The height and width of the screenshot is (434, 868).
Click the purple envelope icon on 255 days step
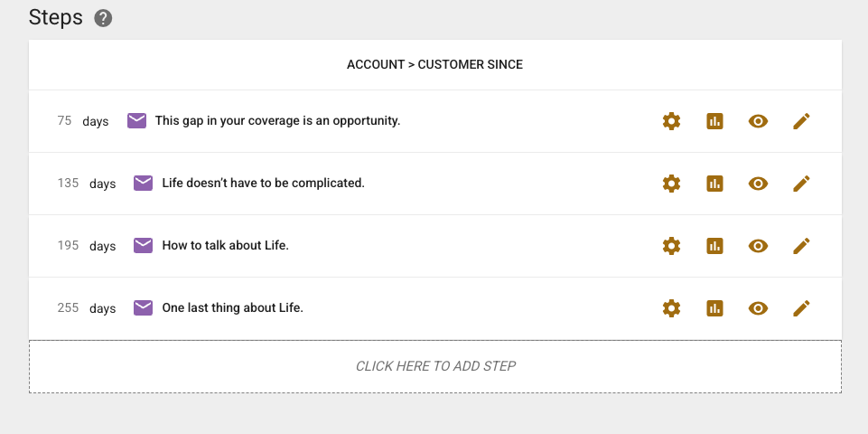click(143, 307)
